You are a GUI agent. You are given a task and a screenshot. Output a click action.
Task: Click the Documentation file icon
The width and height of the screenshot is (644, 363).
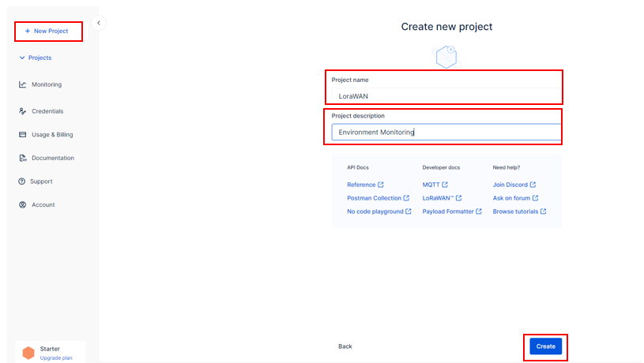click(x=23, y=158)
